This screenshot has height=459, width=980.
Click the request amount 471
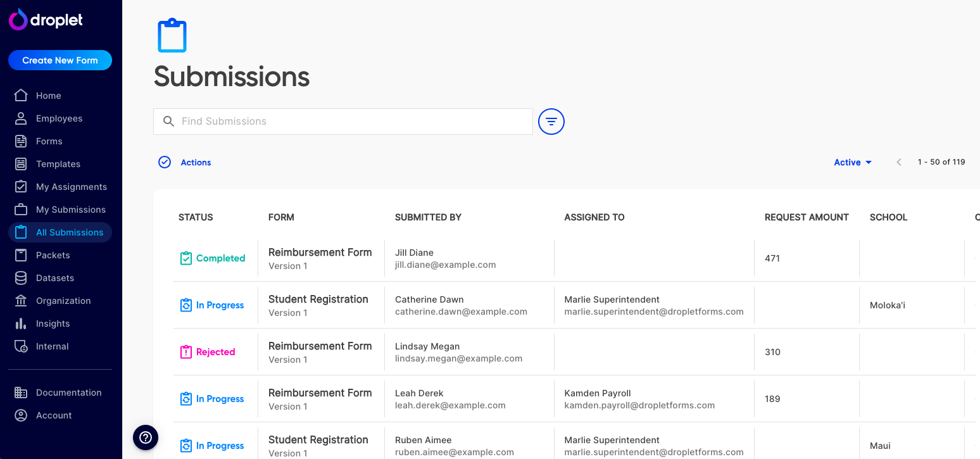(772, 258)
